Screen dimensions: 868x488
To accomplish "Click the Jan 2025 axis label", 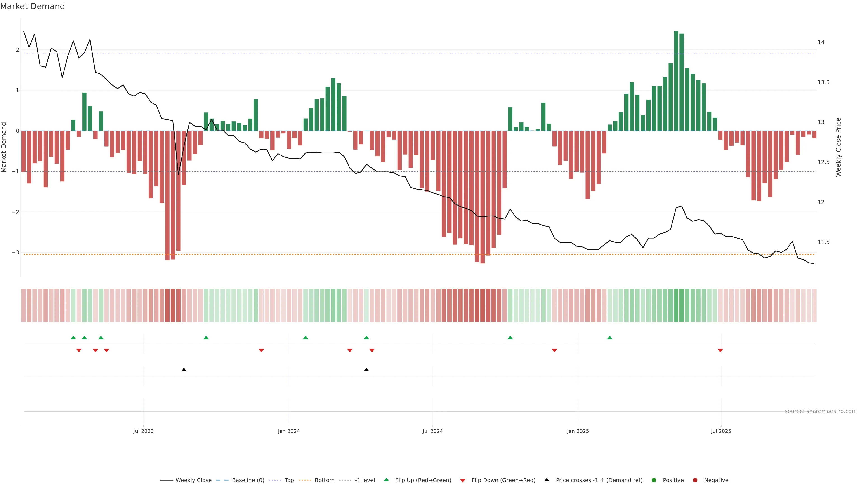I will point(578,431).
